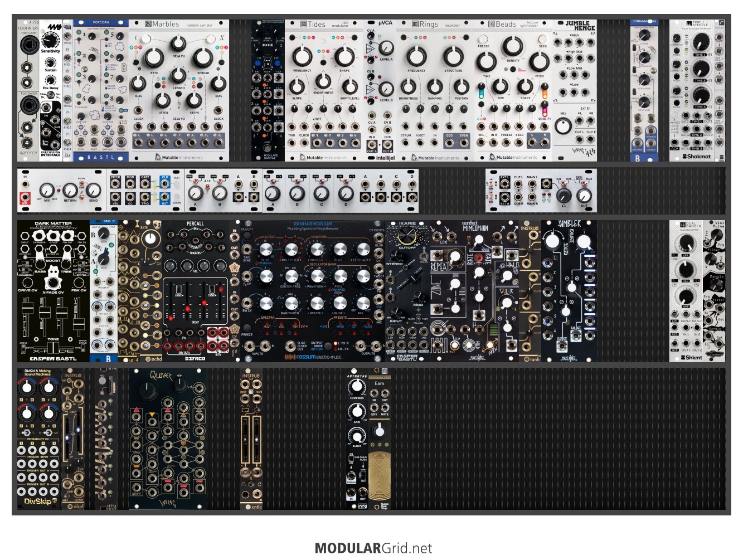Click the TIME 1 knob on Triple Steeple
The width and height of the screenshot is (748, 560).
pos(701,42)
